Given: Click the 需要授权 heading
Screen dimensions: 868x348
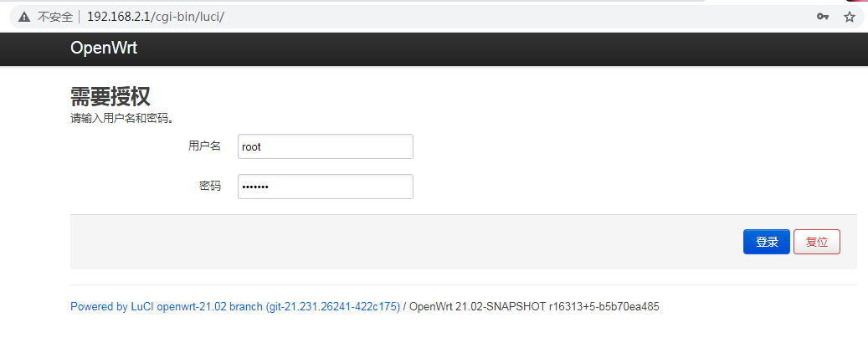Looking at the screenshot, I should pos(110,97).
